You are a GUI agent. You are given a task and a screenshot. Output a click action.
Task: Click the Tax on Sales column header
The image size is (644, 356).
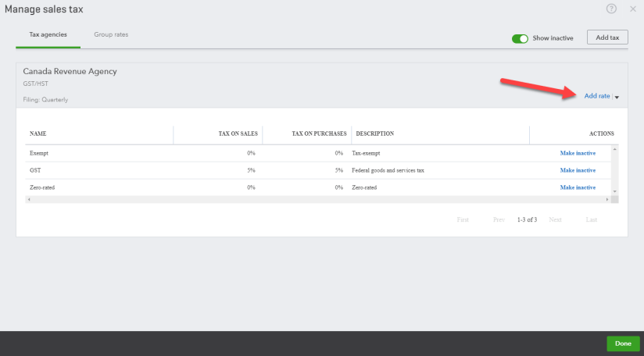(x=238, y=133)
